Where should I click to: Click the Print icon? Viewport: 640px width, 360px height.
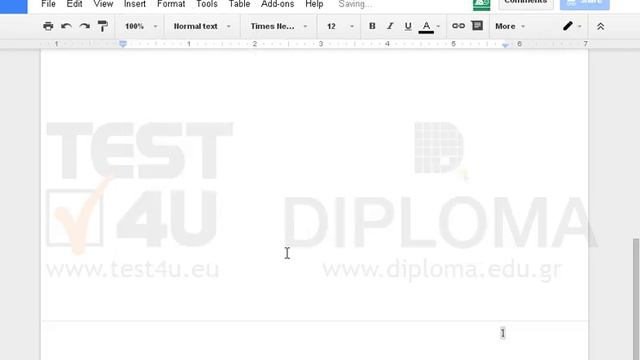(48, 26)
